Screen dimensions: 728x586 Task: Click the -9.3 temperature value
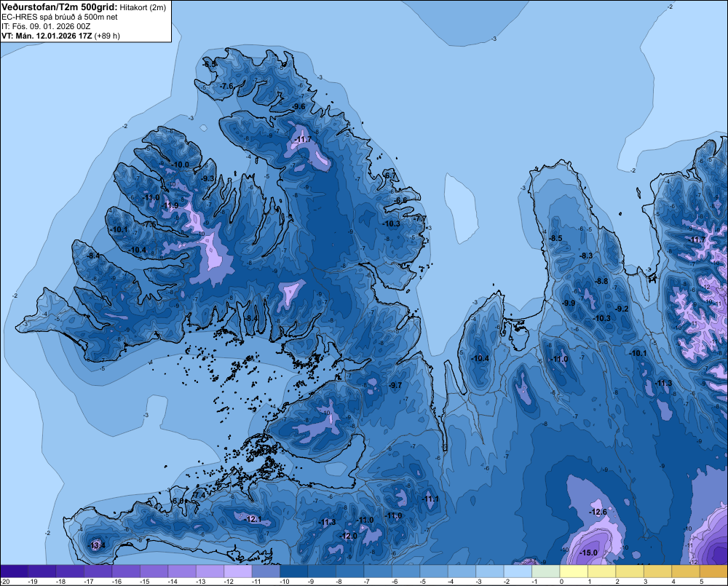(x=208, y=178)
